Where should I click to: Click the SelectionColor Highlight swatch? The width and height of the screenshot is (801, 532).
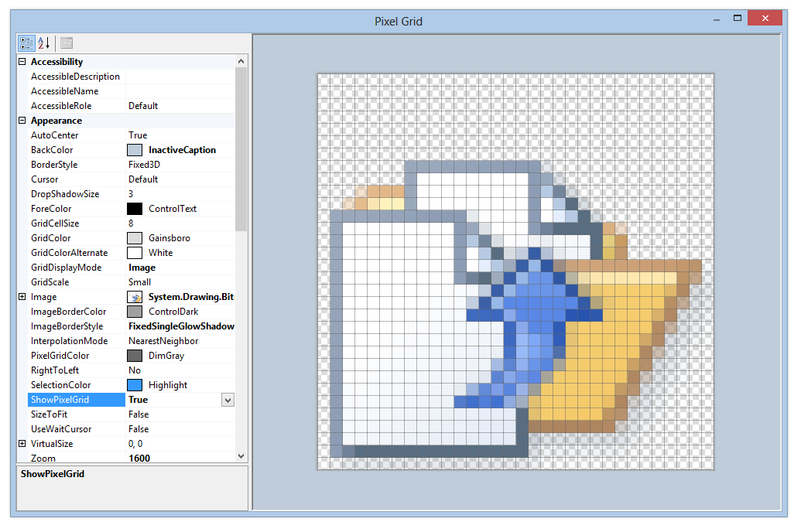135,385
